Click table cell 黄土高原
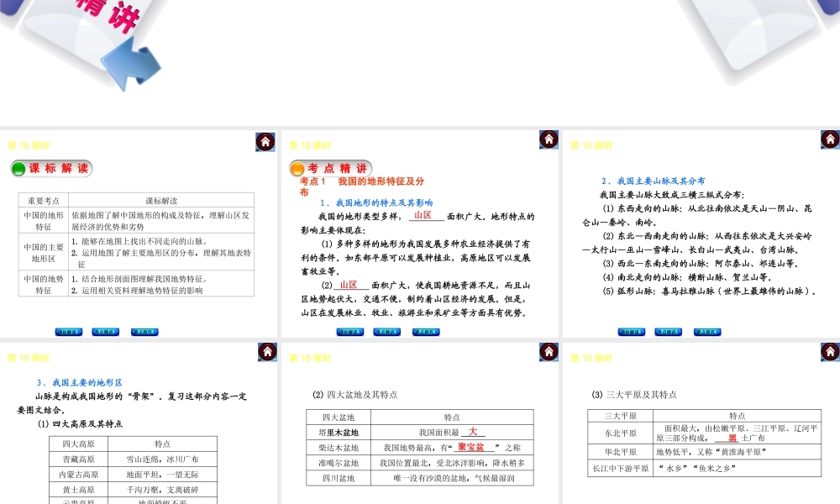The height and width of the screenshot is (504, 840). click(78, 490)
